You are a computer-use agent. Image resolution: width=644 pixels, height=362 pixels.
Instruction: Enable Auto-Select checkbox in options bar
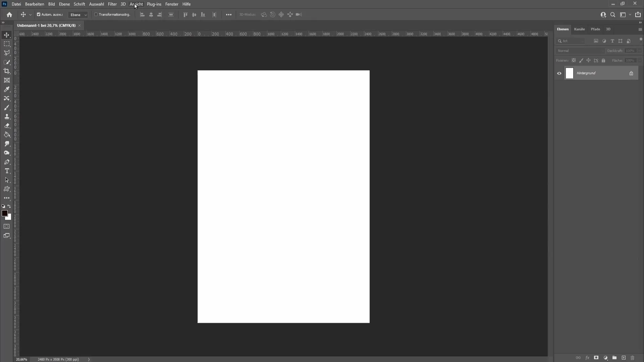pyautogui.click(x=39, y=15)
